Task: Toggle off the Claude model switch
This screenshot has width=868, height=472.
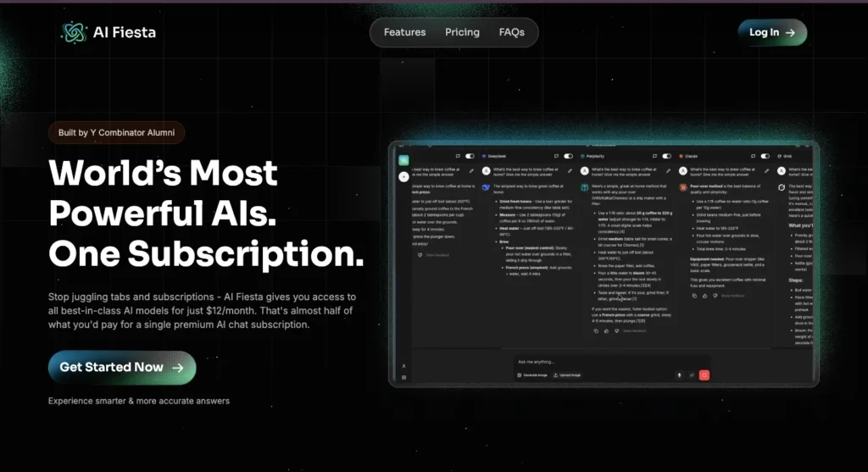Action: click(765, 156)
